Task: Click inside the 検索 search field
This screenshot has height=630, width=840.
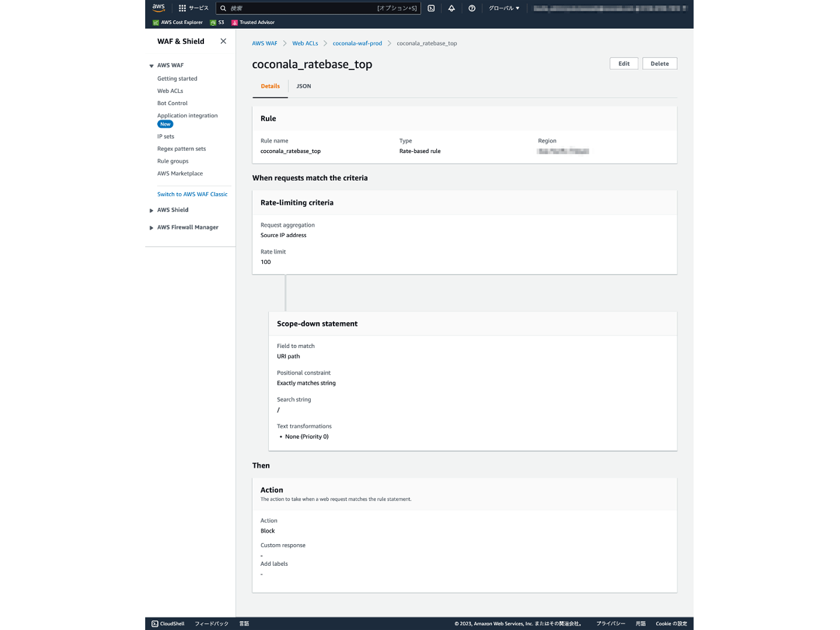Action: pos(318,8)
